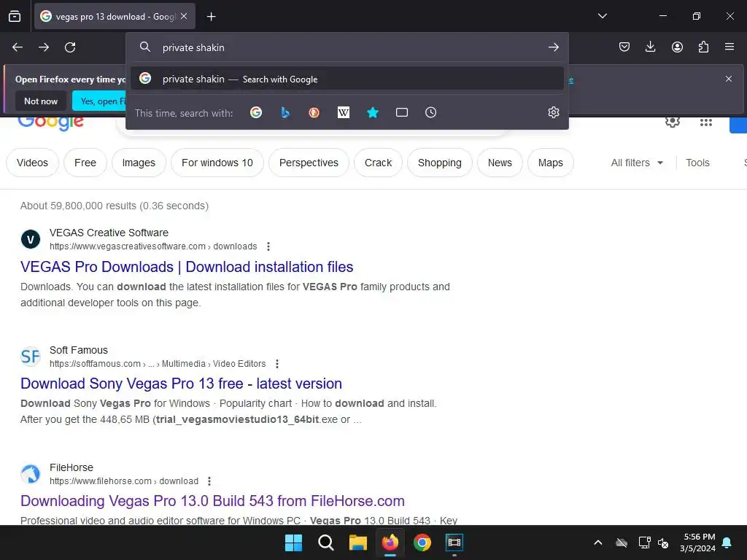Open search settings gear in address dropdown
747x560 pixels.
coord(553,112)
